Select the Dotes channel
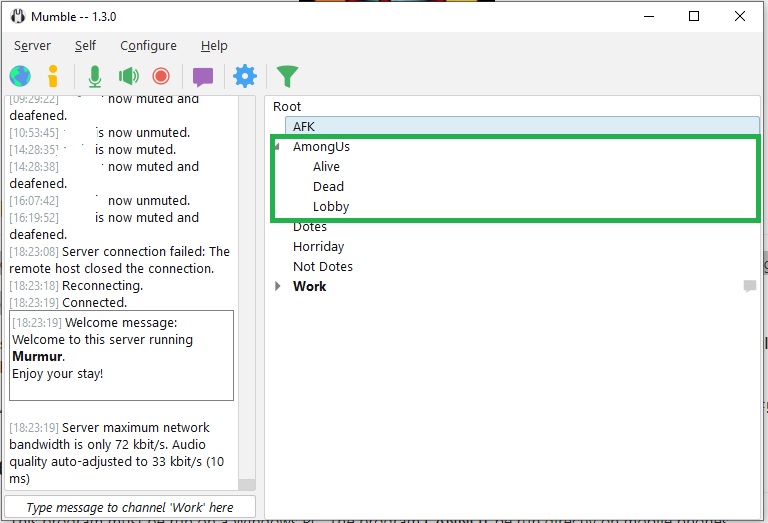 (x=310, y=227)
